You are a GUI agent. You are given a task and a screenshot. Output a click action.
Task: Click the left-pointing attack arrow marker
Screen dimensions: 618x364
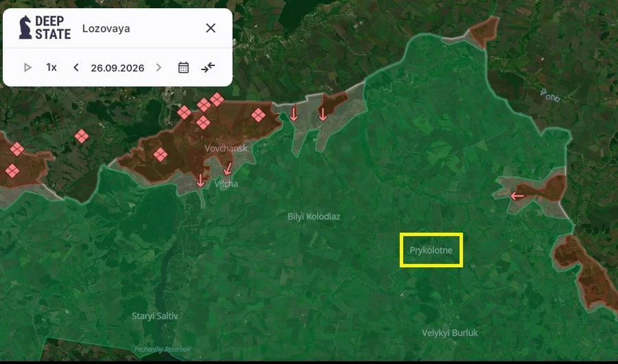[x=517, y=196]
